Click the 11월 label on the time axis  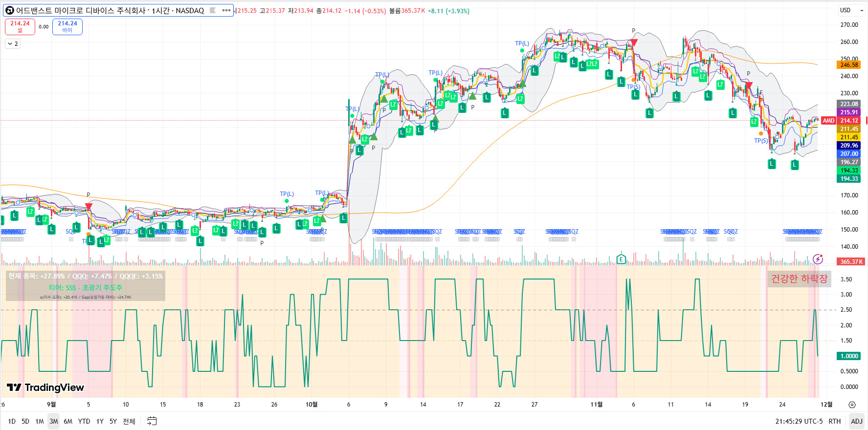click(597, 405)
